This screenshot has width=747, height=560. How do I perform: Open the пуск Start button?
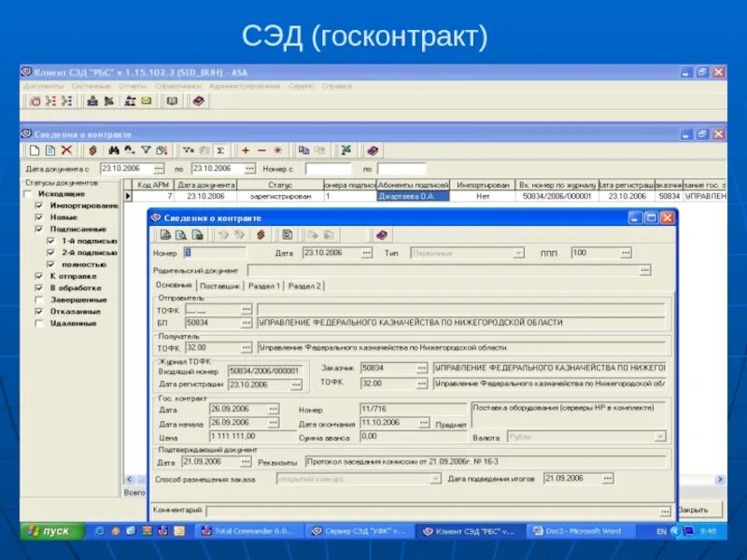(x=52, y=531)
